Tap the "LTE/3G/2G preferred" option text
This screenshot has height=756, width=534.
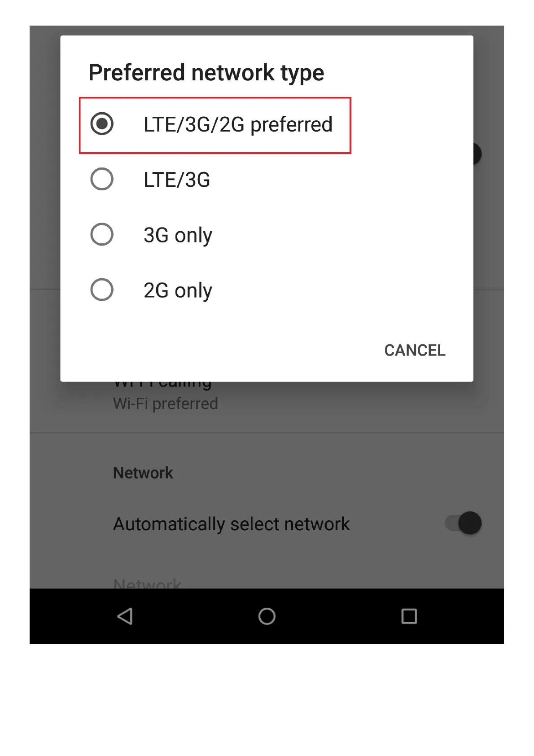pos(238,124)
